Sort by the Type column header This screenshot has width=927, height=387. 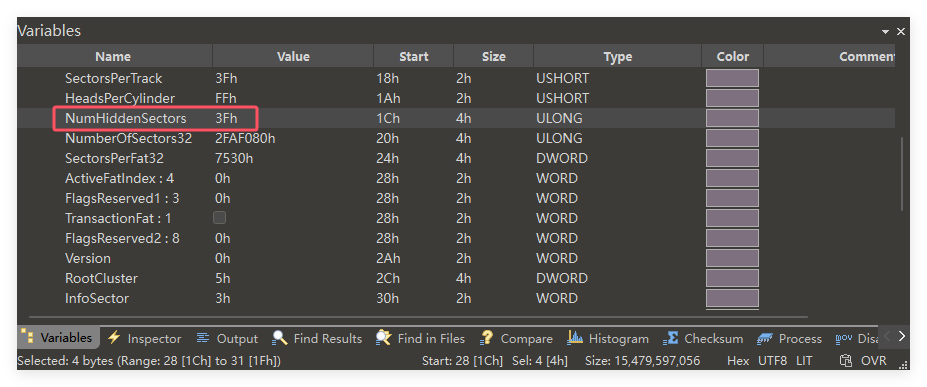(x=618, y=57)
